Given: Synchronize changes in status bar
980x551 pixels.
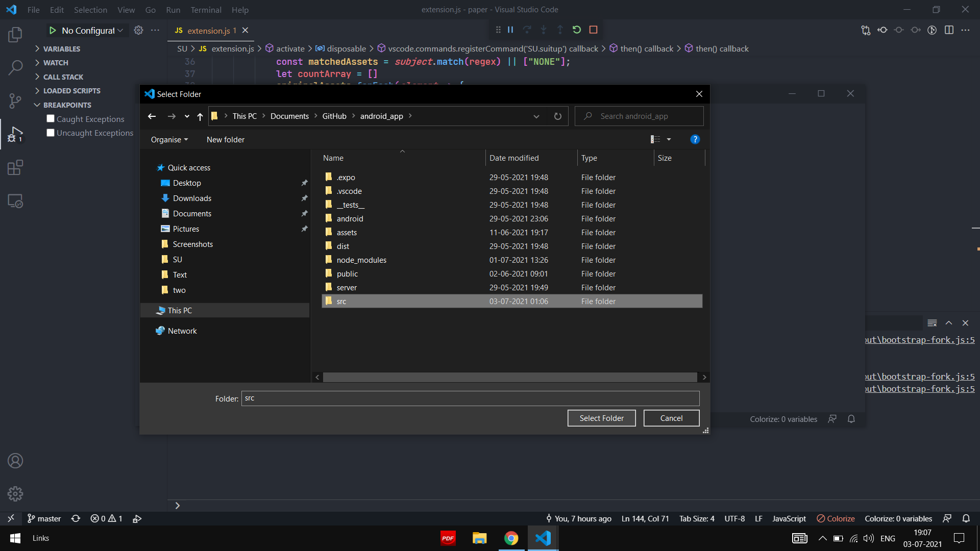Looking at the screenshot, I should click(76, 518).
